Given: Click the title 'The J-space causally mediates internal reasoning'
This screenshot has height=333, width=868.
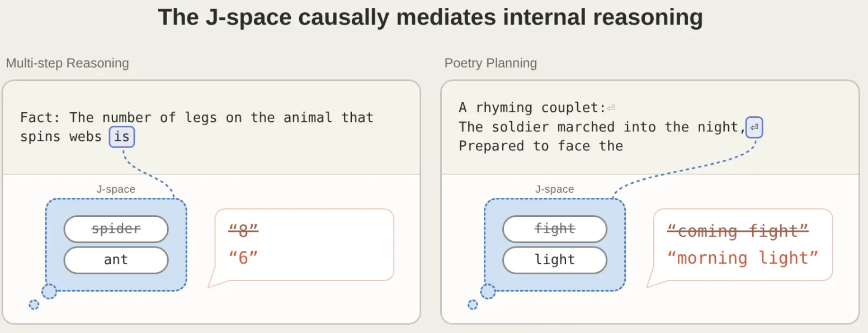Looking at the screenshot, I should point(430,17).
